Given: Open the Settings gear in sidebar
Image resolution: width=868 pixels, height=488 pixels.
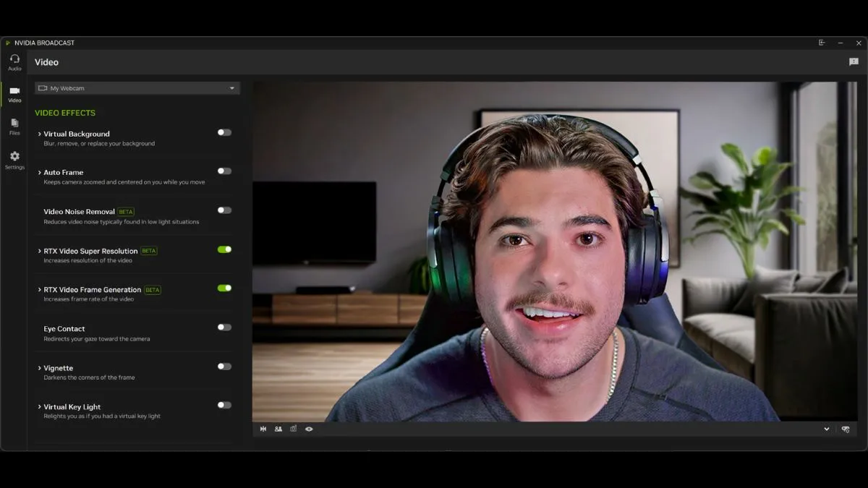Looking at the screenshot, I should 14,160.
